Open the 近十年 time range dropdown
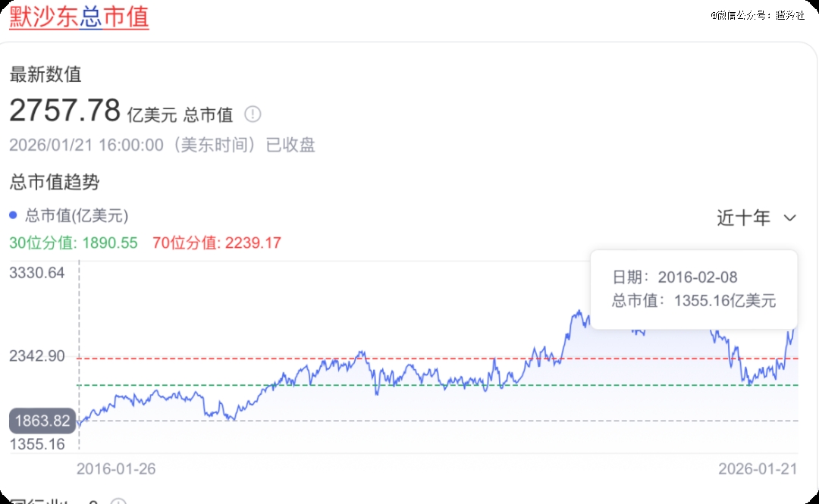The width and height of the screenshot is (819, 504). 744,218
